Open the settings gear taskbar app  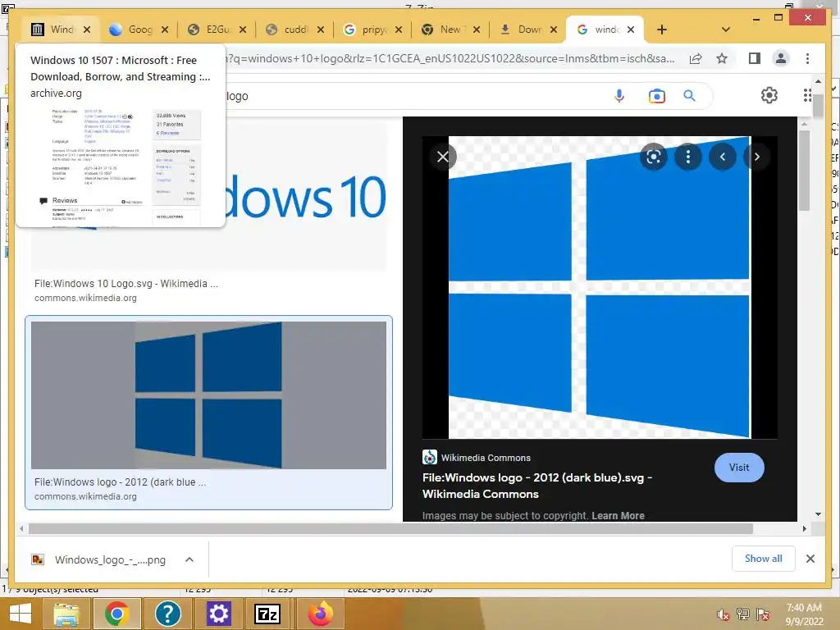click(x=218, y=614)
